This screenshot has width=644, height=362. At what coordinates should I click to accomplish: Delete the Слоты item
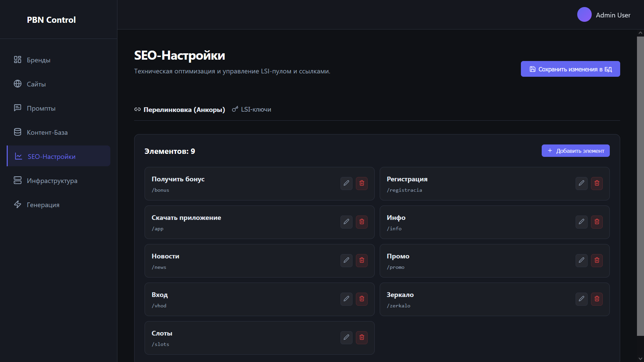pos(362,338)
